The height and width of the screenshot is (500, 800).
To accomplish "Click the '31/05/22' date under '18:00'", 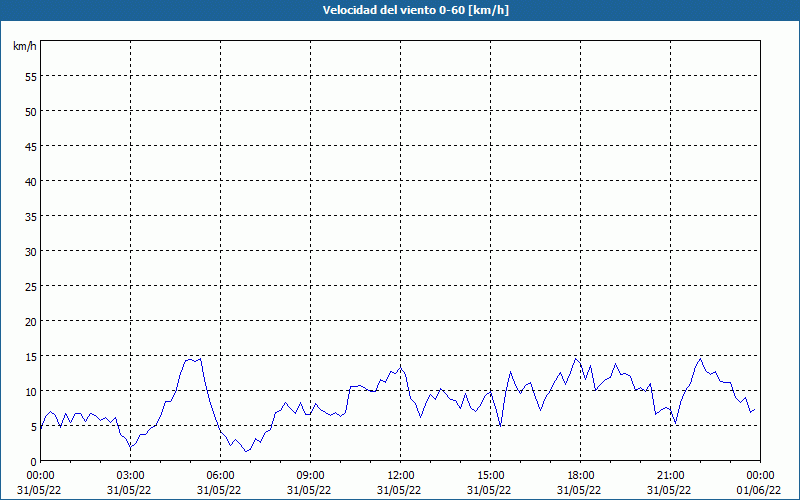I will pyautogui.click(x=579, y=490).
